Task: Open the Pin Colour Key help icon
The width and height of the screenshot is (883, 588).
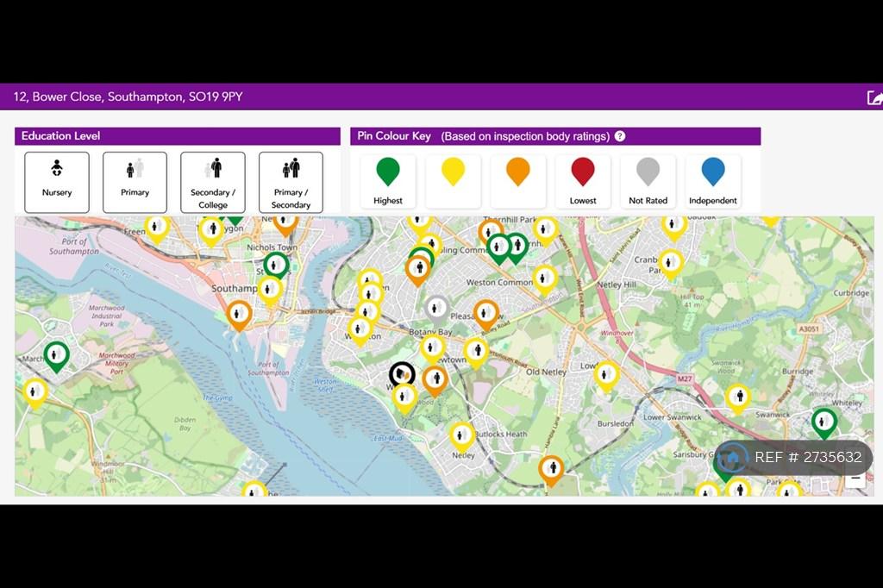Action: pos(620,136)
